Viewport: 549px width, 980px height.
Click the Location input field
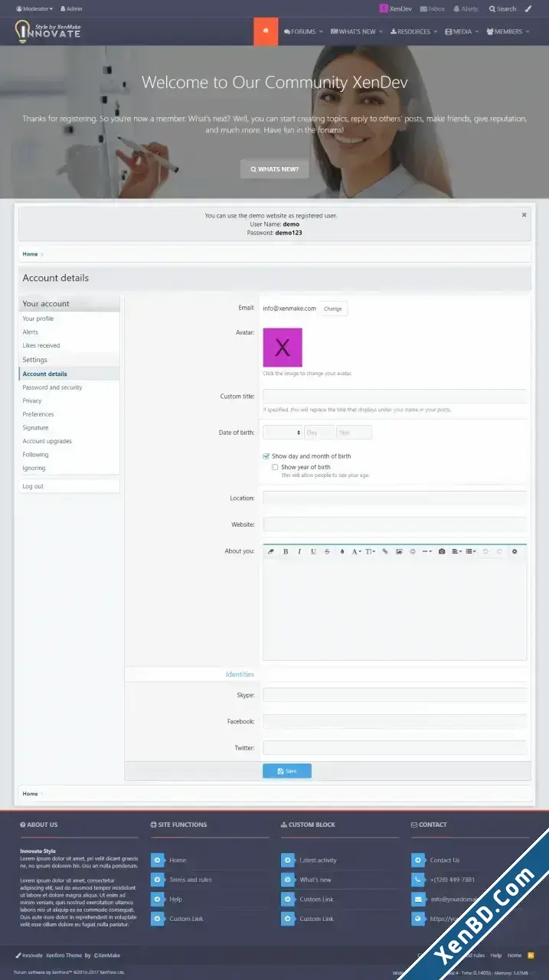tap(394, 498)
